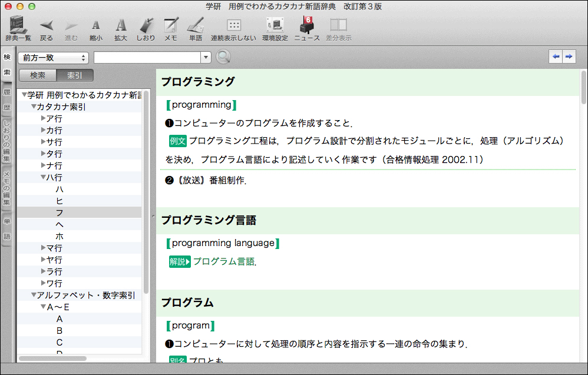588x375 pixels.
Task: Select the 履歴 vertical side tab
Action: [x=6, y=99]
